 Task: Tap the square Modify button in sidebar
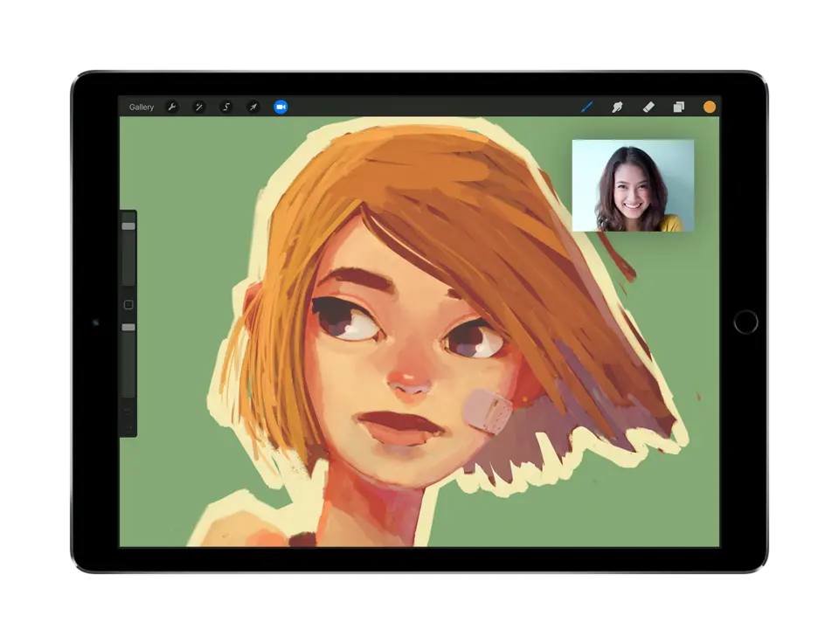[128, 305]
